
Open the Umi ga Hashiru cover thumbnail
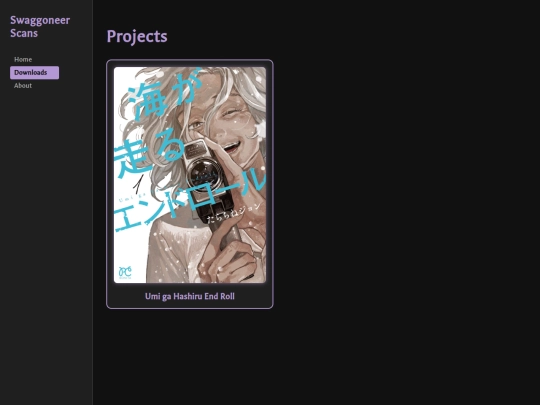pos(190,175)
